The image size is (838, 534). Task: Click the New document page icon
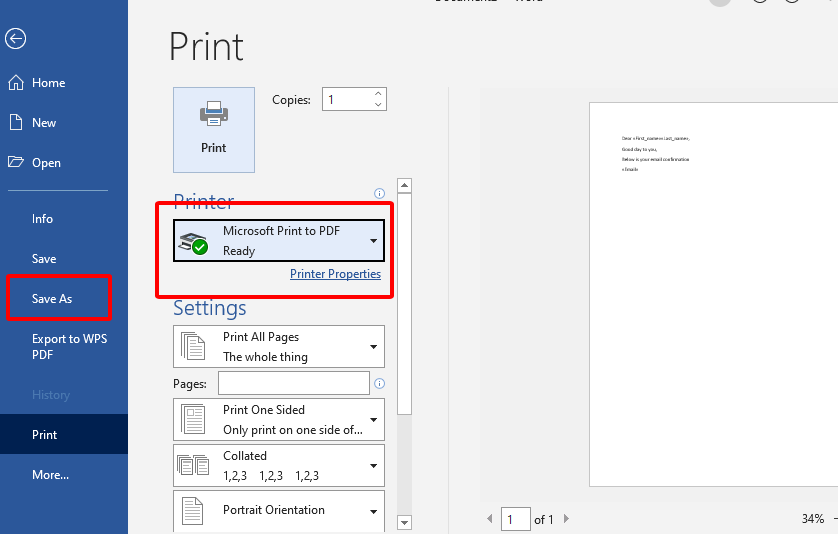[16, 122]
